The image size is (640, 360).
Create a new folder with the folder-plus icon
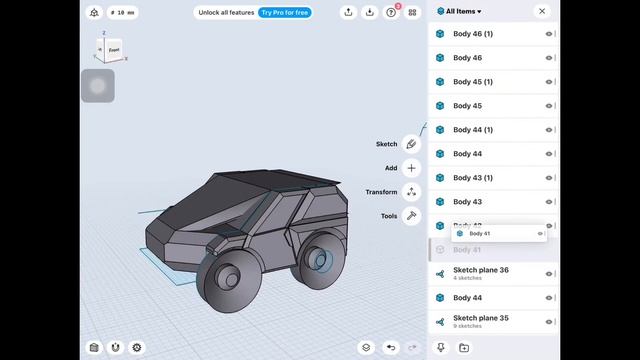click(464, 347)
